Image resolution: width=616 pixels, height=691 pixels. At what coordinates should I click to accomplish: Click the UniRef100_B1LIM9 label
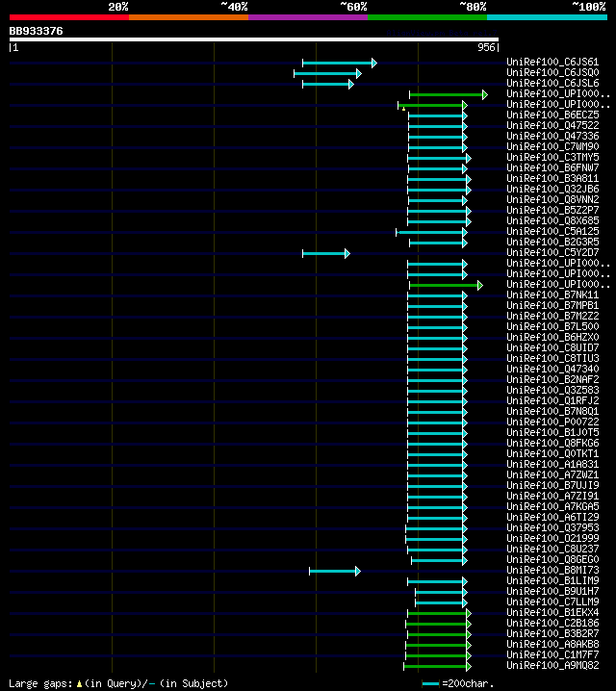[552, 580]
